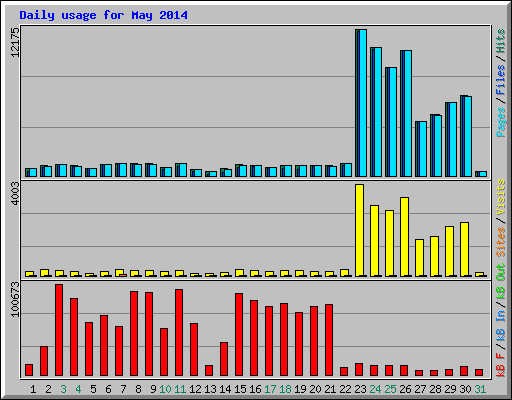512x400 pixels.
Task: Click the 'Hits' legend label
Action: coord(501,41)
